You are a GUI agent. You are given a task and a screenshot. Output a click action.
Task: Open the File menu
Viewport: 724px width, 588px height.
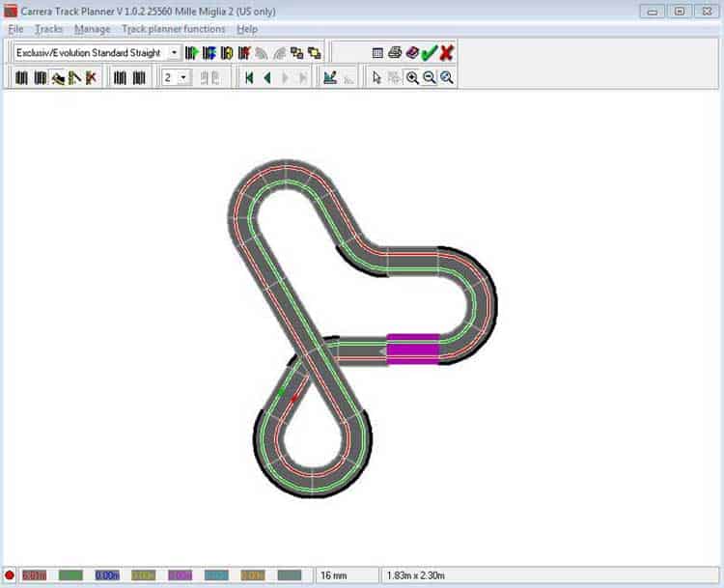(x=15, y=29)
